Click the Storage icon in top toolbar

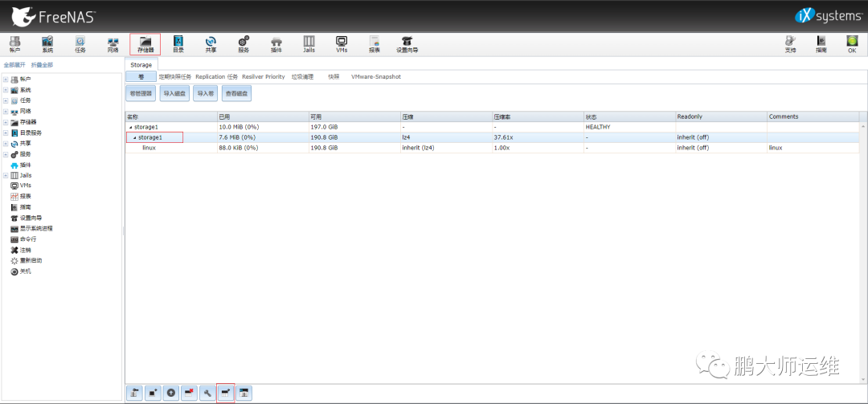(x=145, y=43)
